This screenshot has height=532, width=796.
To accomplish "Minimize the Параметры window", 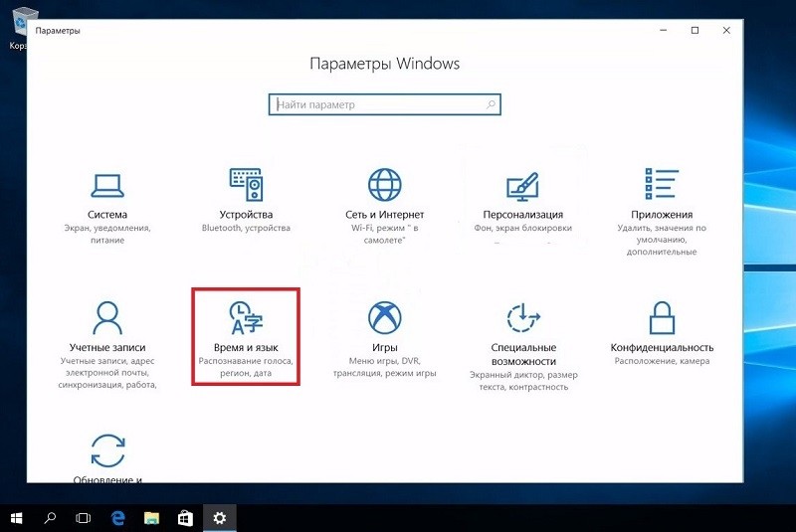I will pos(663,31).
